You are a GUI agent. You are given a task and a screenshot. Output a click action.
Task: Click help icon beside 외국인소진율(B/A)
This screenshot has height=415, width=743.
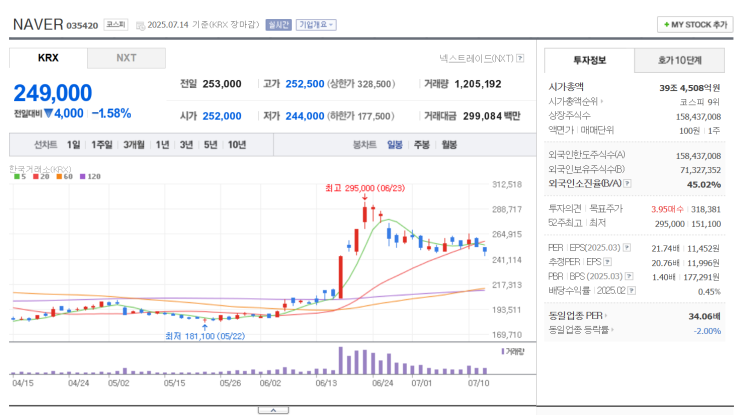click(627, 183)
